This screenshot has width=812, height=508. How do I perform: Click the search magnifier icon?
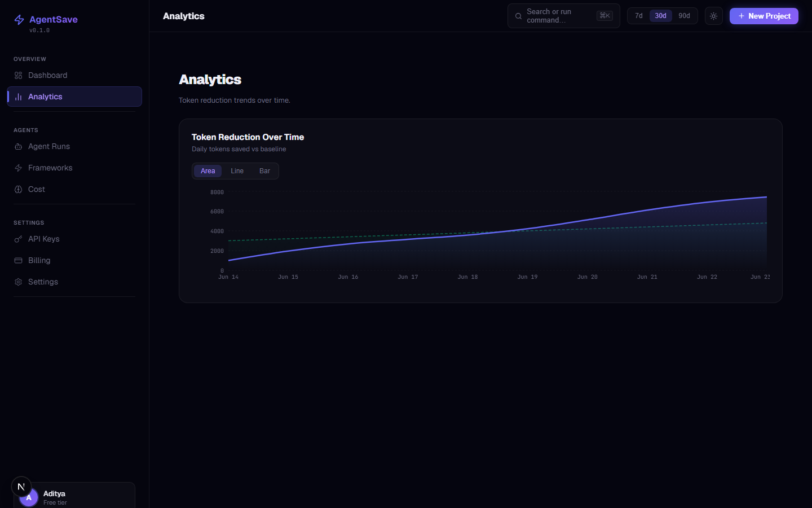(x=518, y=16)
